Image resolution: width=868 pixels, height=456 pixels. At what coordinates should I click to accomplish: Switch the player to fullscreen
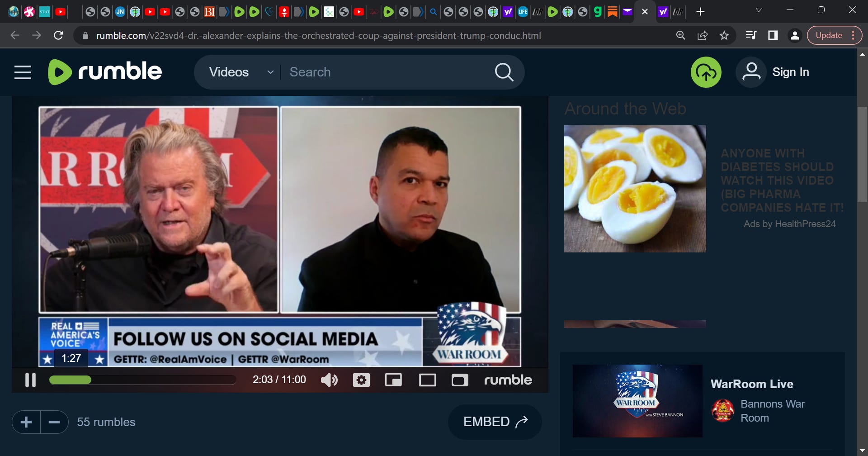tap(460, 380)
